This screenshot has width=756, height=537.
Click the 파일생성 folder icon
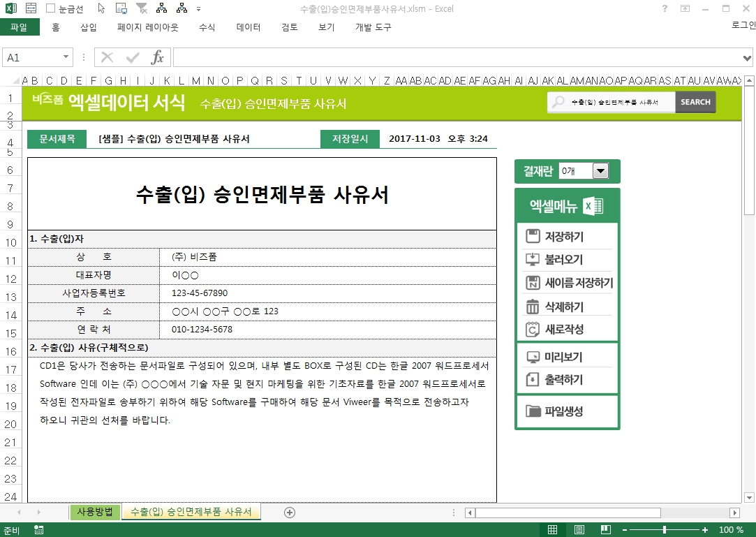click(533, 411)
